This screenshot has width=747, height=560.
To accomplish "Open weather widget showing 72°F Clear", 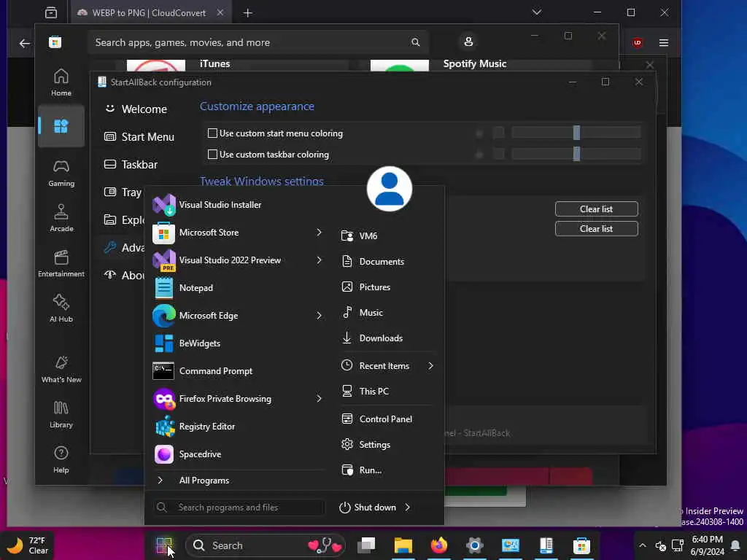I will (x=28, y=545).
